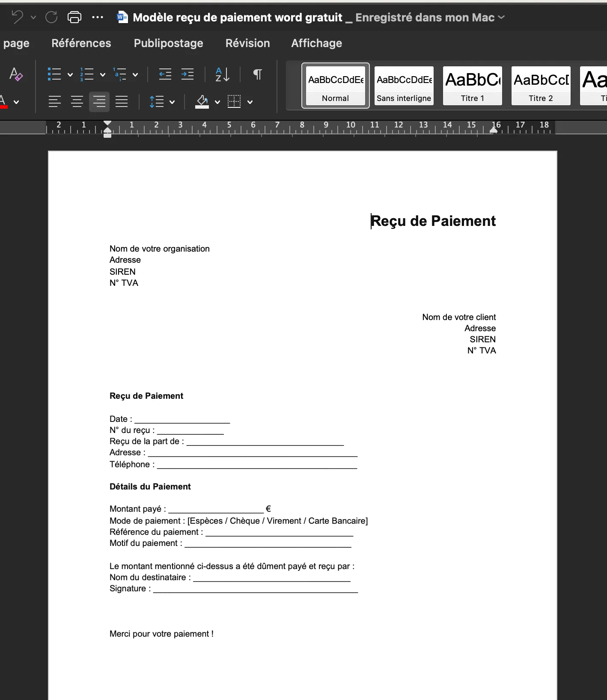Open the Références tab
Viewport: 607px width, 700px height.
tap(81, 43)
